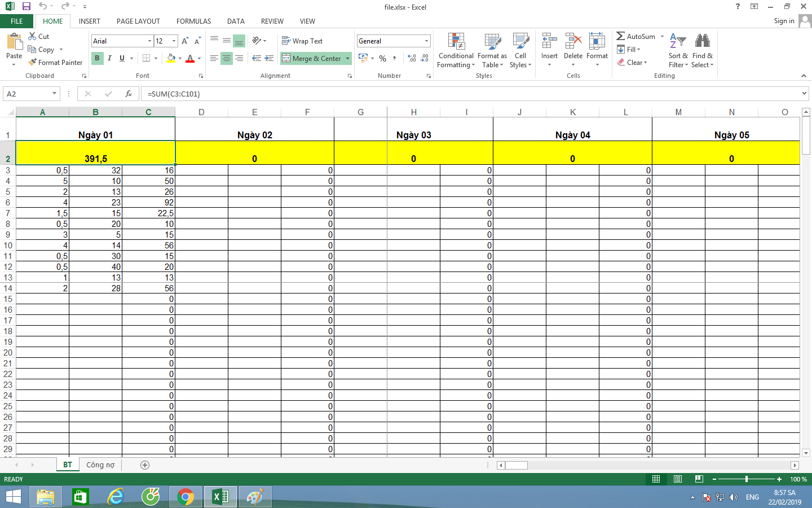Click the Save icon in quick access toolbar

[26, 6]
